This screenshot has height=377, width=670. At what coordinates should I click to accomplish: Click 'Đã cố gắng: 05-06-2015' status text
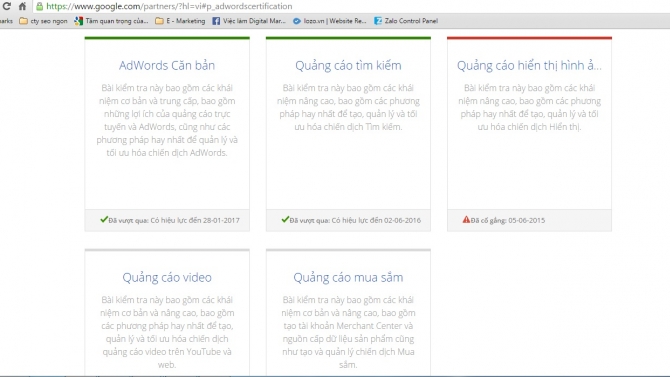tap(508, 221)
